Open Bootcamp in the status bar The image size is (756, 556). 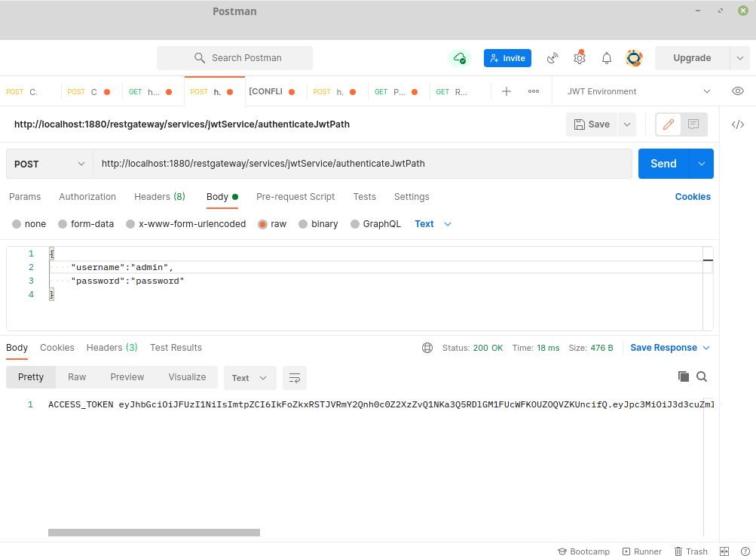click(584, 551)
